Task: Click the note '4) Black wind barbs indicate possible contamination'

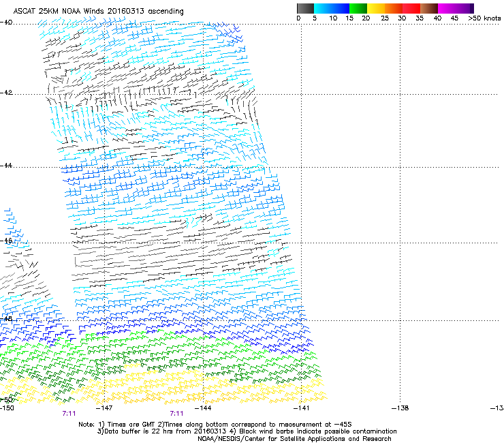Action: coord(313,431)
